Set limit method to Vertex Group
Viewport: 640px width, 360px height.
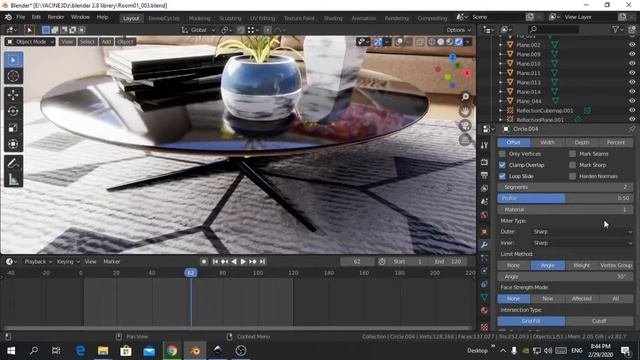(x=616, y=265)
